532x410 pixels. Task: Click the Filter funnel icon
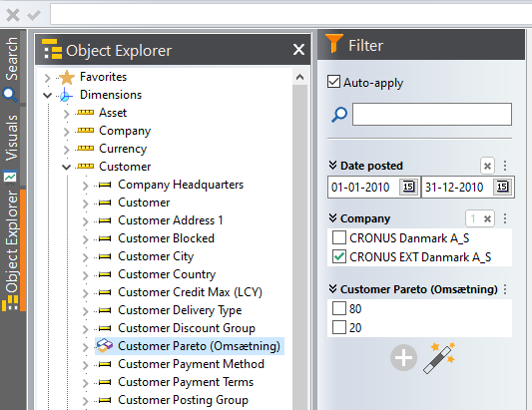point(333,43)
